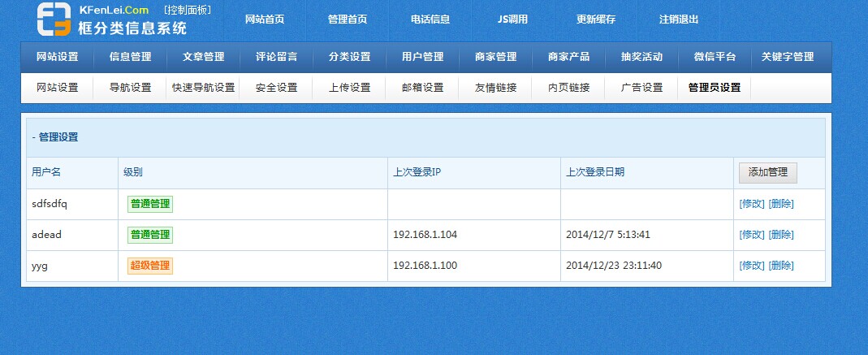The height and width of the screenshot is (355, 868).
Task: Open the 广告设置 sub-tab
Action: click(x=641, y=88)
